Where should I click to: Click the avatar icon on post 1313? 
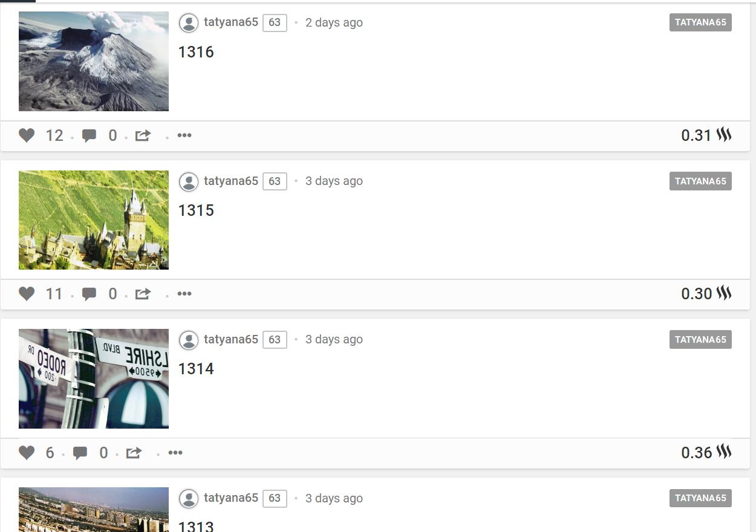(x=189, y=499)
